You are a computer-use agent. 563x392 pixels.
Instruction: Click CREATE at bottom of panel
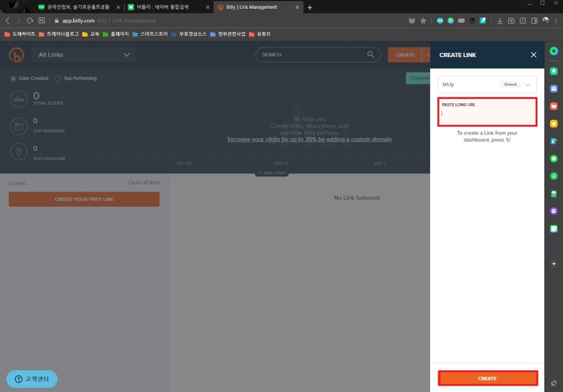coord(488,379)
